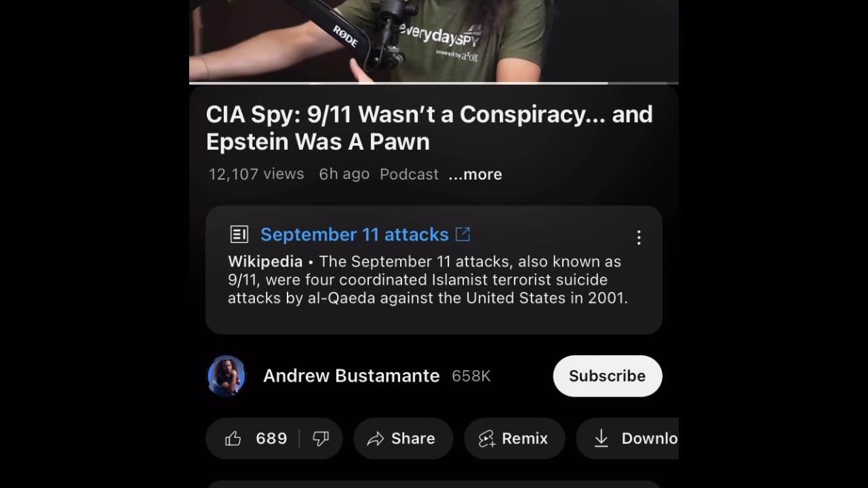
Task: Click the Share arrow icon
Action: pyautogui.click(x=375, y=439)
